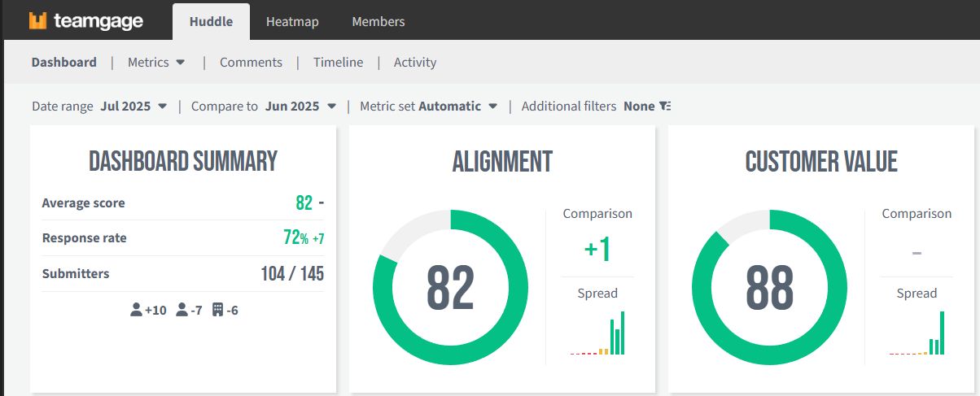The width and height of the screenshot is (980, 396).
Task: Click the teamgage logo icon
Action: point(38,21)
